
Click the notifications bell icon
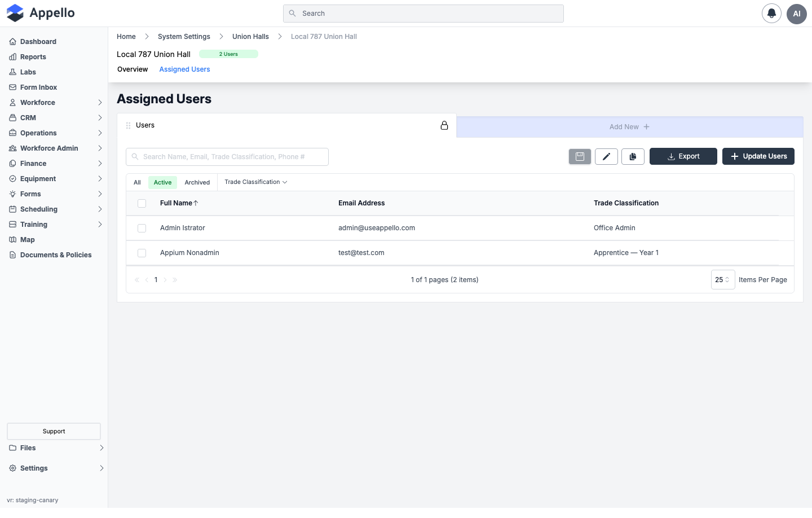pyautogui.click(x=771, y=14)
